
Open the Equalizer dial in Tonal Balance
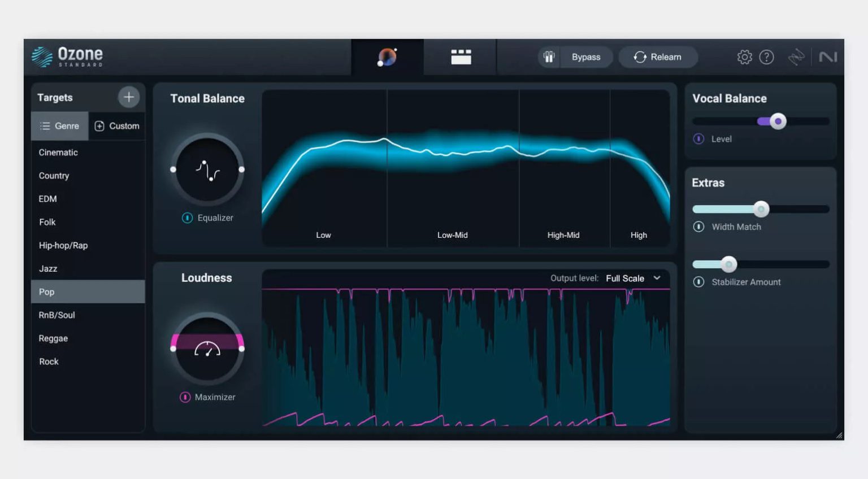pos(207,169)
